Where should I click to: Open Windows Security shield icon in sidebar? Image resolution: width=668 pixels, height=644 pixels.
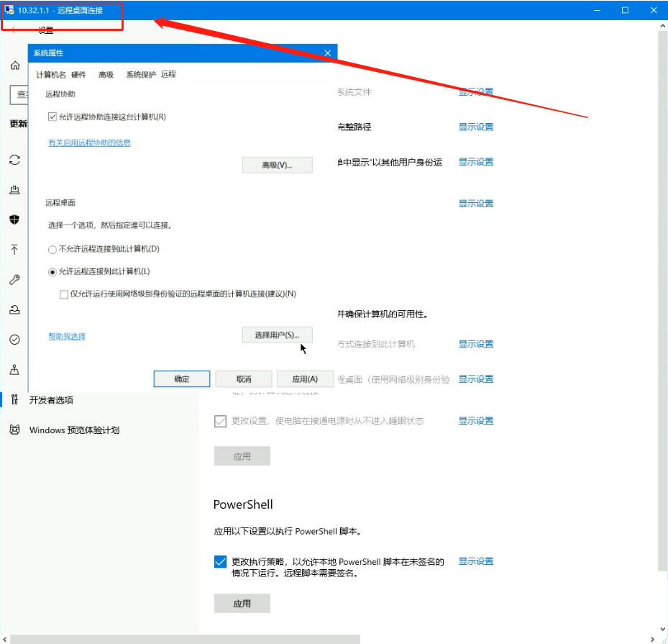point(14,219)
